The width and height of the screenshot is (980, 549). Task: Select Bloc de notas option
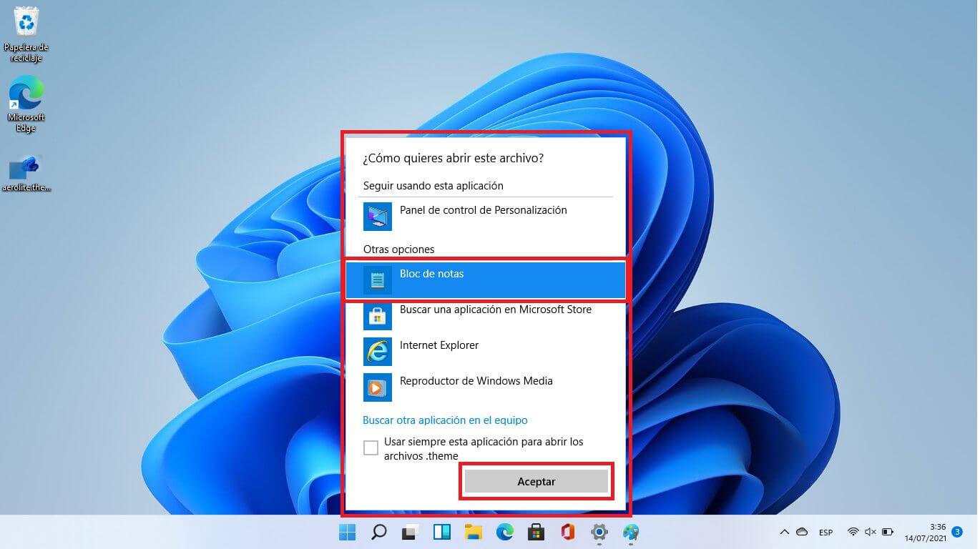(x=486, y=280)
